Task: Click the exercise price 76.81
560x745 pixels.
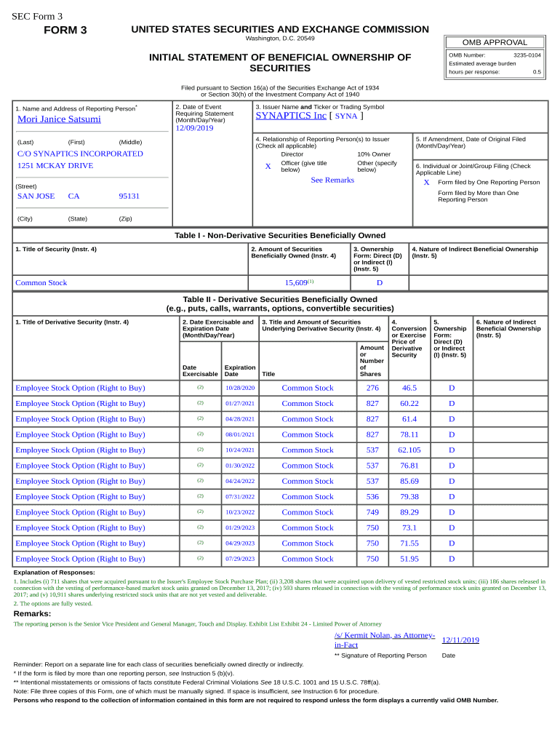Action: click(409, 466)
